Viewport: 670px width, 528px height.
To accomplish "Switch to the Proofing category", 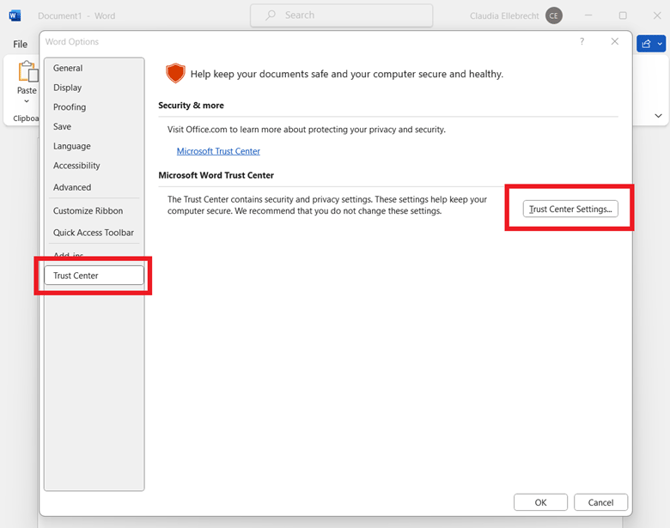I will [70, 107].
